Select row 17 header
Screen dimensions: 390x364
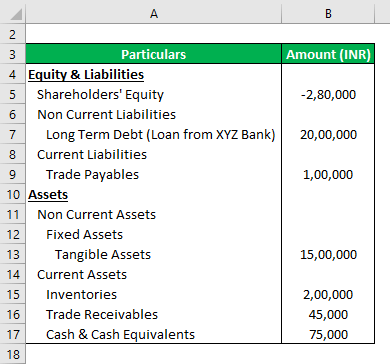tap(12, 334)
